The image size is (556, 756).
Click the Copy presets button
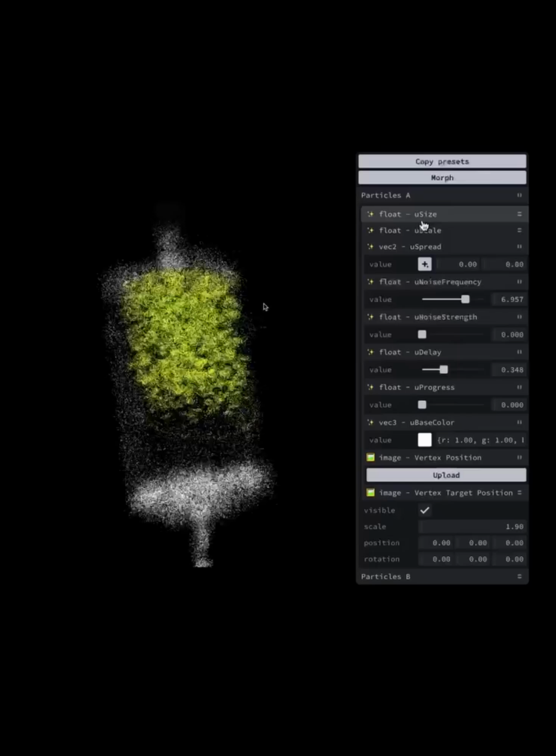point(442,161)
